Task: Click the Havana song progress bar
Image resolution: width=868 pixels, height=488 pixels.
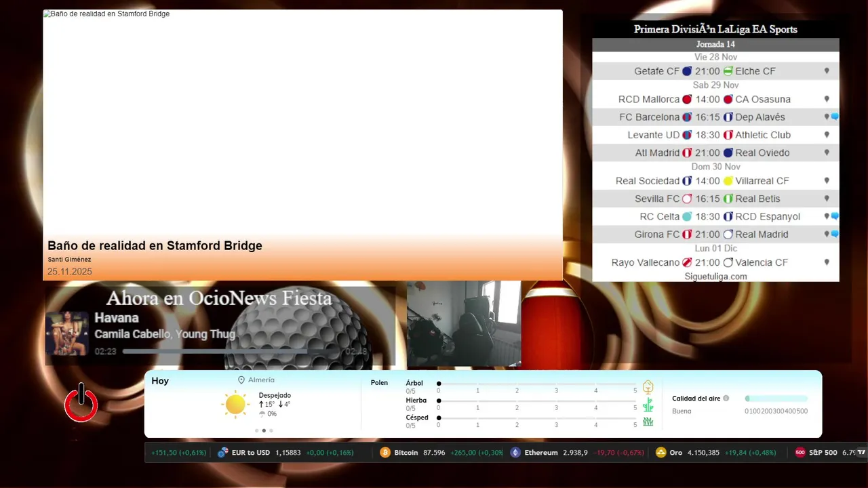Action: click(x=233, y=352)
